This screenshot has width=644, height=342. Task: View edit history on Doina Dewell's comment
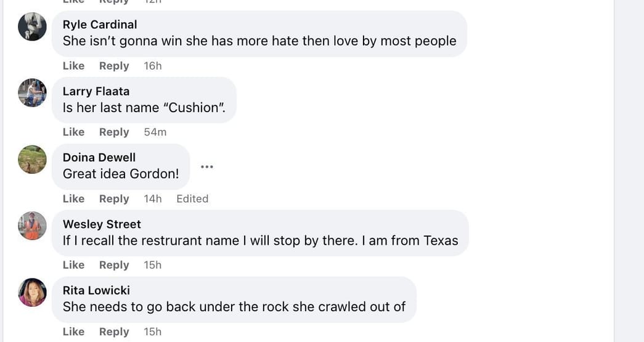pos(192,199)
